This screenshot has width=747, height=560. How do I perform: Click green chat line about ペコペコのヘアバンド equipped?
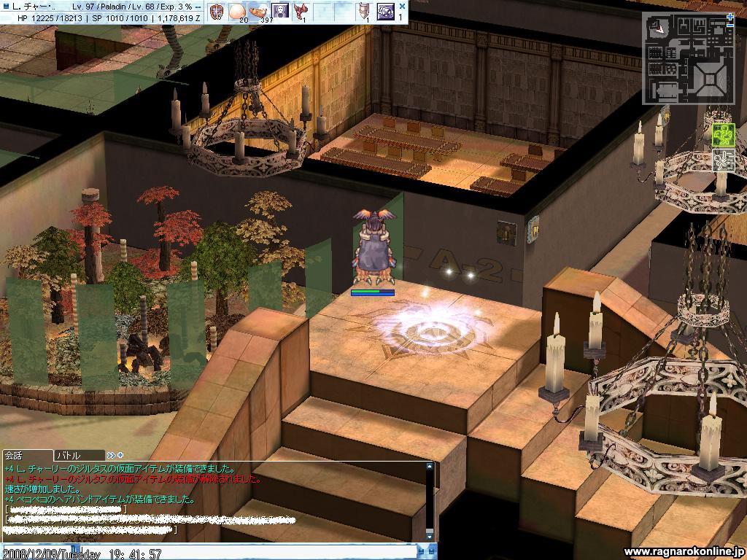(99, 499)
